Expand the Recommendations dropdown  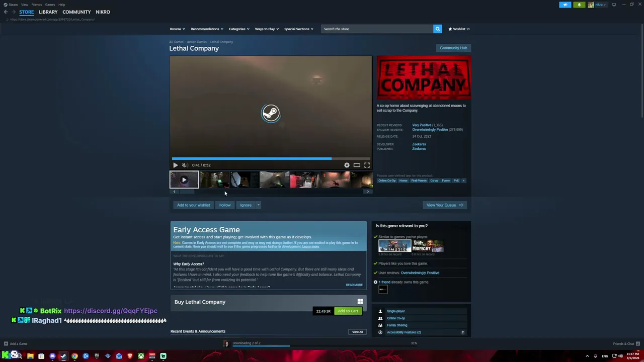coord(206,29)
